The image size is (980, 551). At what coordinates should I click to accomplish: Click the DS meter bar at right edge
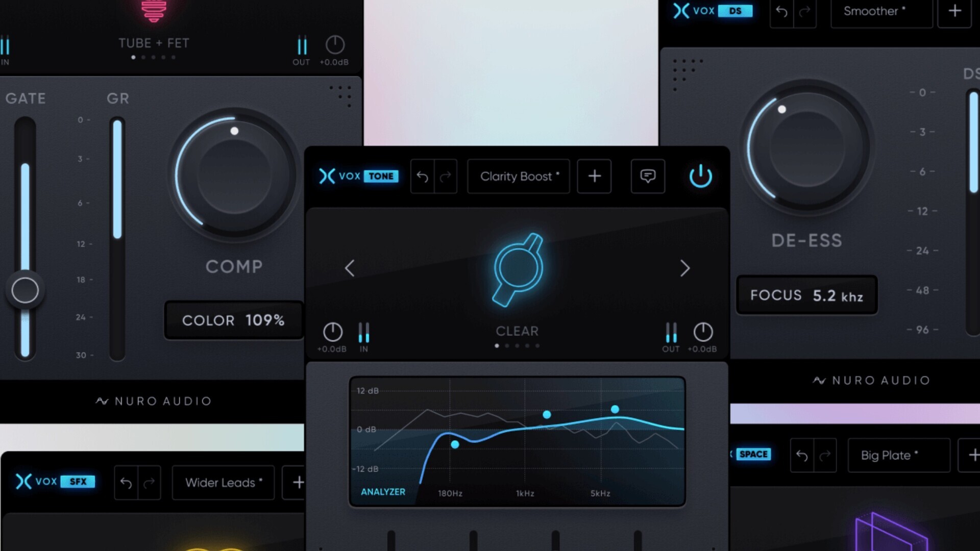click(973, 212)
